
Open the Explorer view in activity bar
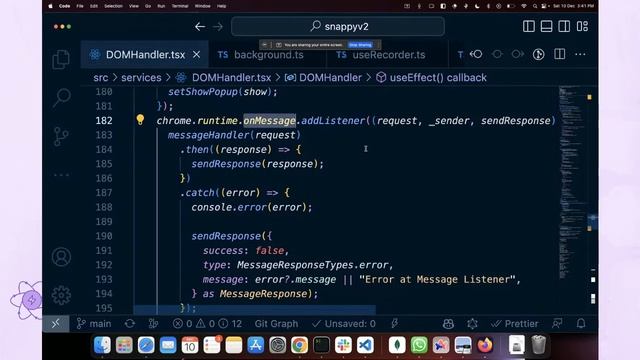[x=61, y=60]
